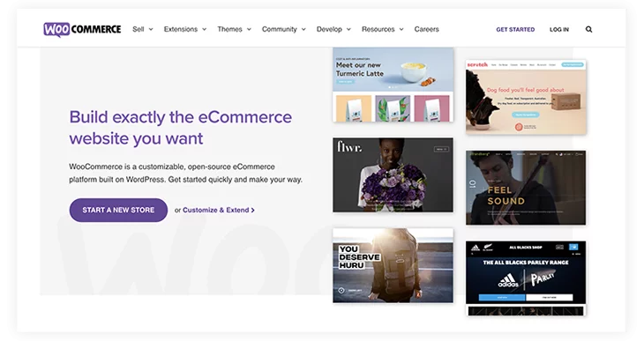Screen dimensions: 644x341
Task: Open the flwr. flower shop thumbnail
Action: [393, 174]
